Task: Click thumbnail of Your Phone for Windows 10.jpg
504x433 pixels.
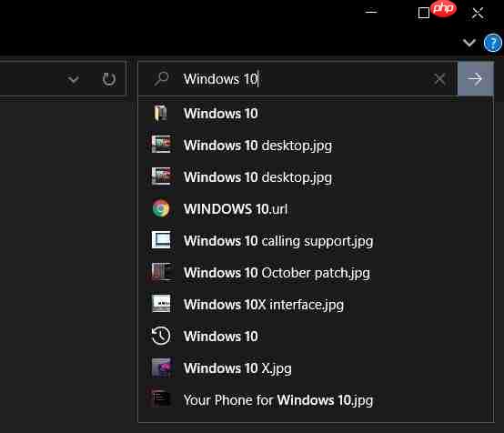Action: tap(161, 399)
